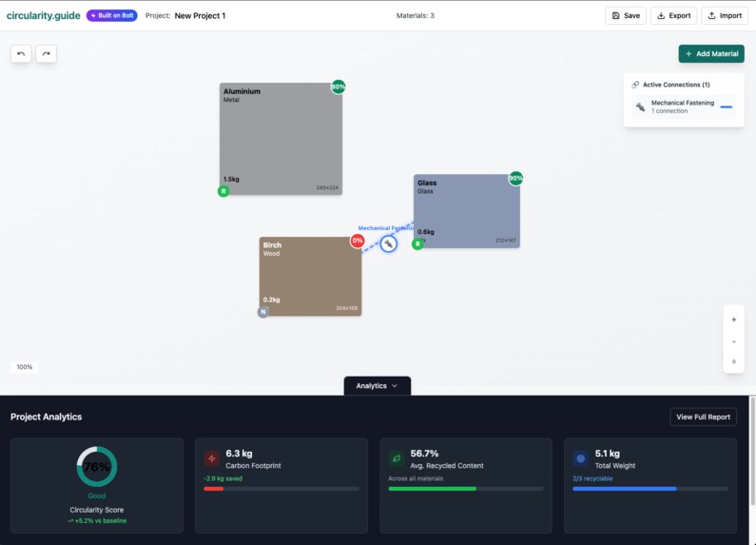Click the recycled content leaf icon

click(x=397, y=458)
